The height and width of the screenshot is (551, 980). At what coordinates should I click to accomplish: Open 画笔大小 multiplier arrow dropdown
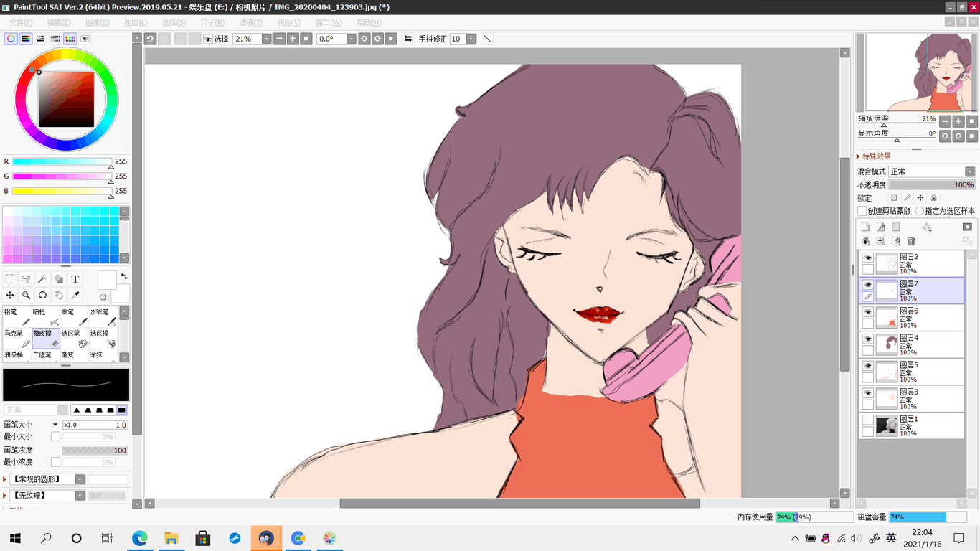point(56,425)
